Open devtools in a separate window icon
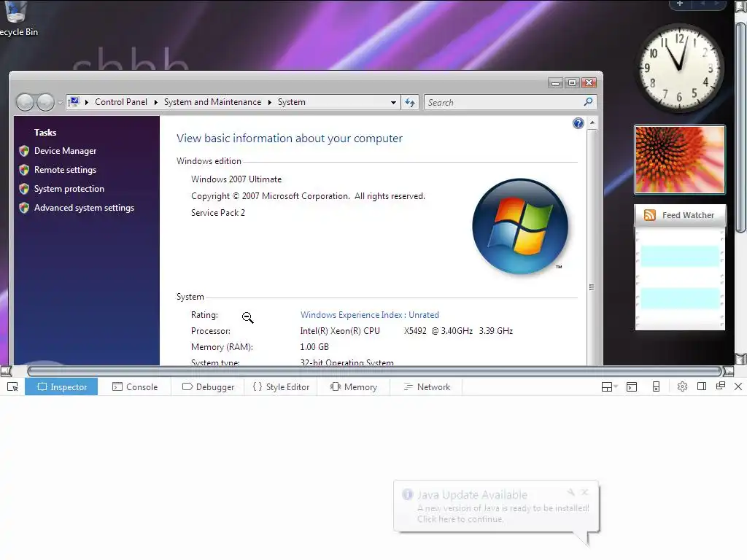The height and width of the screenshot is (560, 747). [x=721, y=386]
